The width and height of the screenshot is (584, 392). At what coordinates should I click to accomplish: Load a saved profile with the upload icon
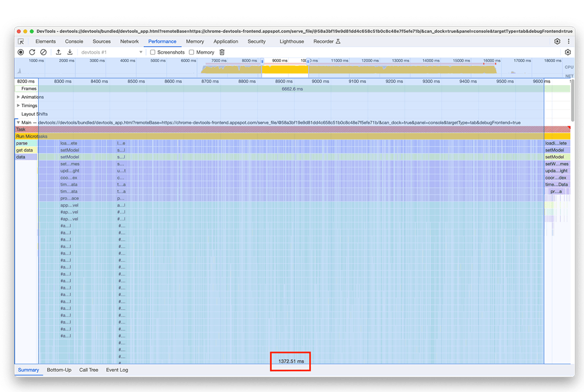click(x=58, y=52)
